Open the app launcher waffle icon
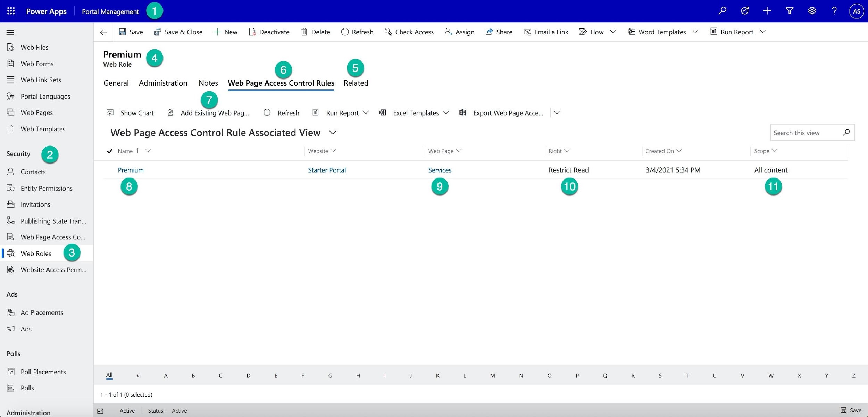868x417 pixels. tap(11, 11)
